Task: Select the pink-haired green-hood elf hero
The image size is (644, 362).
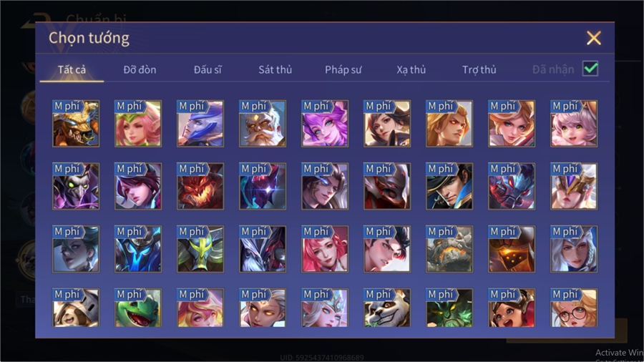Action: (x=138, y=124)
